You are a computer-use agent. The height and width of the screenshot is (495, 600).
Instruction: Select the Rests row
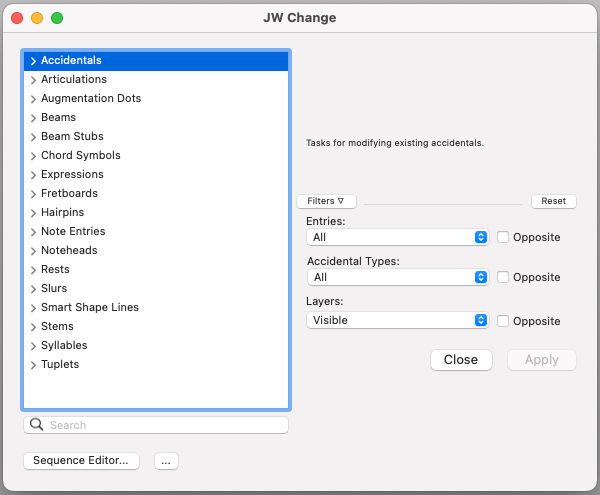[156, 269]
